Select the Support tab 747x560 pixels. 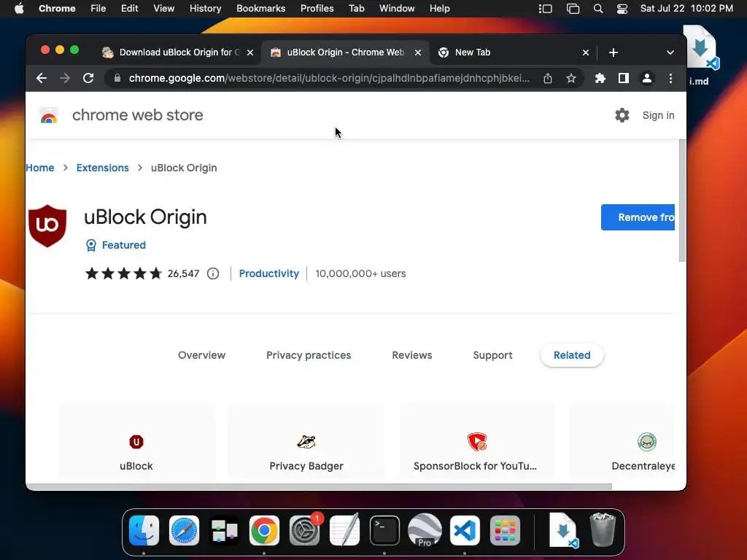492,355
